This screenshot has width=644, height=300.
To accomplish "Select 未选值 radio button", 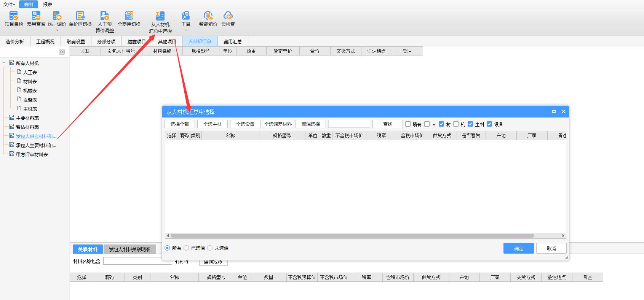I will coord(210,248).
